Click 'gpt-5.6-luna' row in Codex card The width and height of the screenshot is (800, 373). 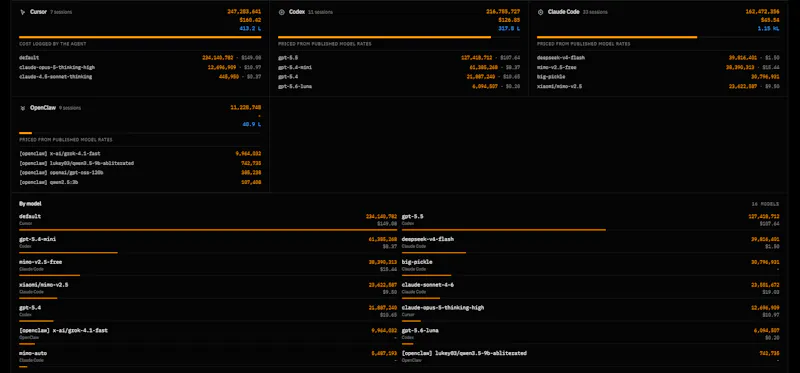click(399, 86)
